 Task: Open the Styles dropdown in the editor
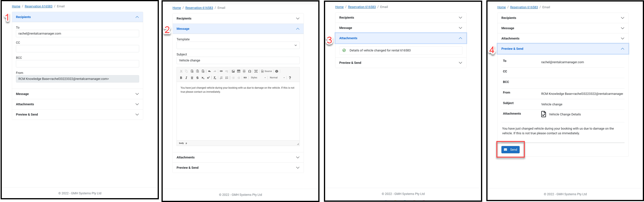[258, 78]
